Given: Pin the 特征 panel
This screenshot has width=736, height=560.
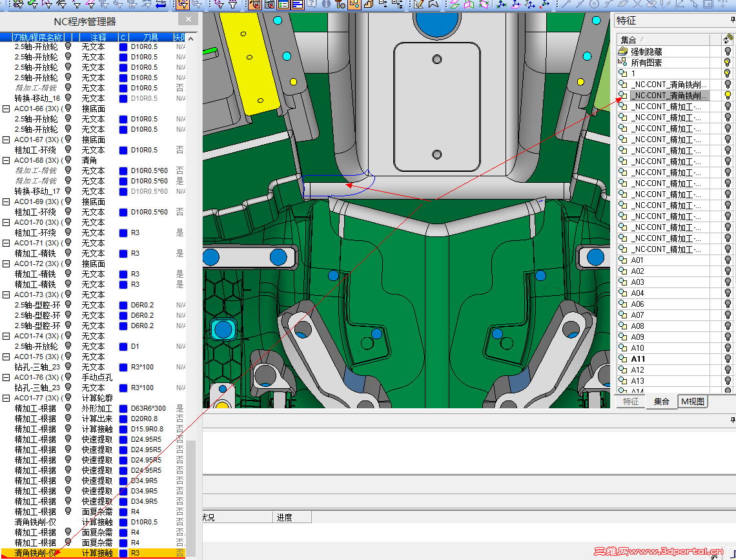Looking at the screenshot, I should [x=732, y=20].
